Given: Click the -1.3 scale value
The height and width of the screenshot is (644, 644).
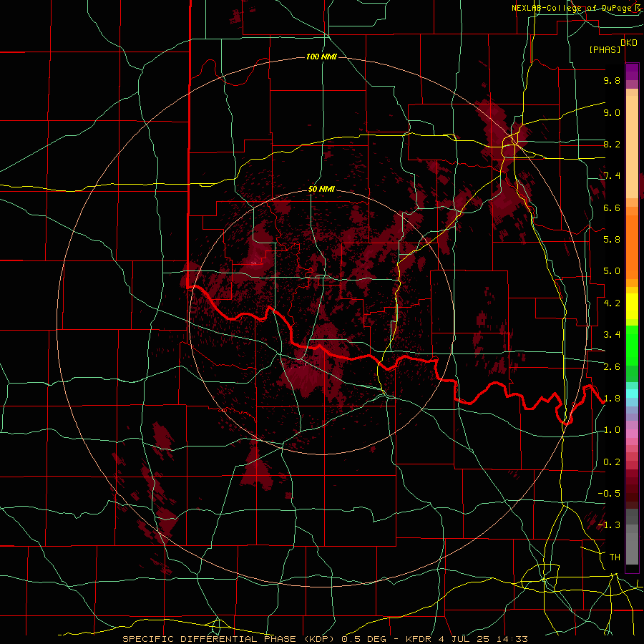Looking at the screenshot, I should tap(609, 525).
